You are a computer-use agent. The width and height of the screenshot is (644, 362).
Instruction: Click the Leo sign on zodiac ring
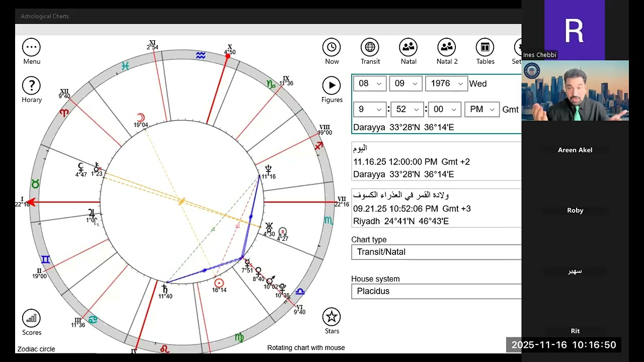[165, 348]
